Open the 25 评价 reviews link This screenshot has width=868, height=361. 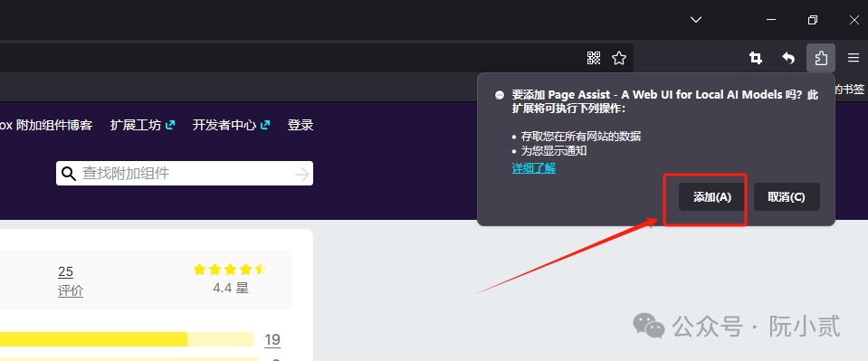[71, 281]
